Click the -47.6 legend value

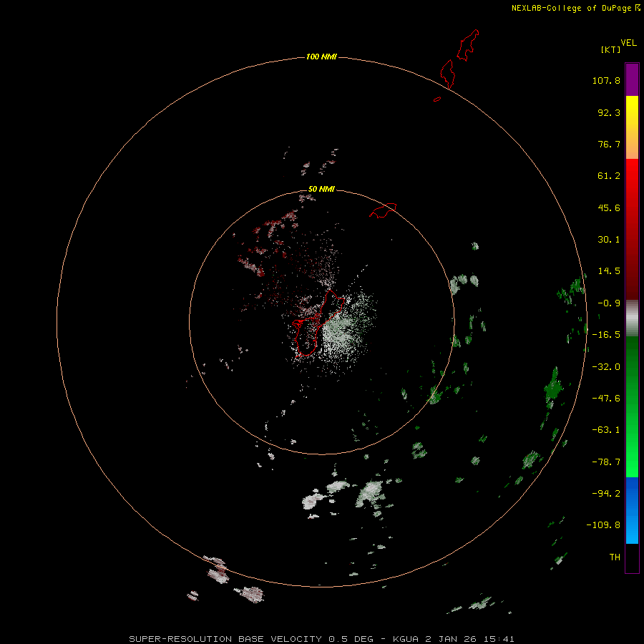coord(606,399)
